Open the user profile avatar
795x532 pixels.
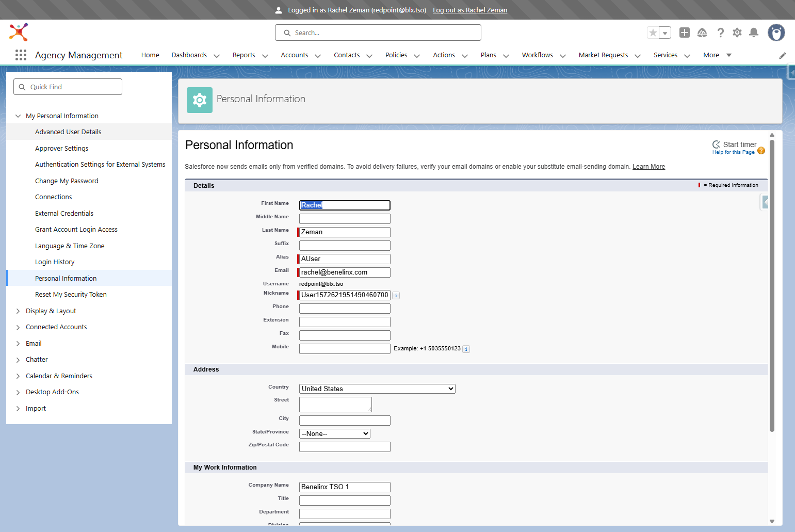click(776, 33)
